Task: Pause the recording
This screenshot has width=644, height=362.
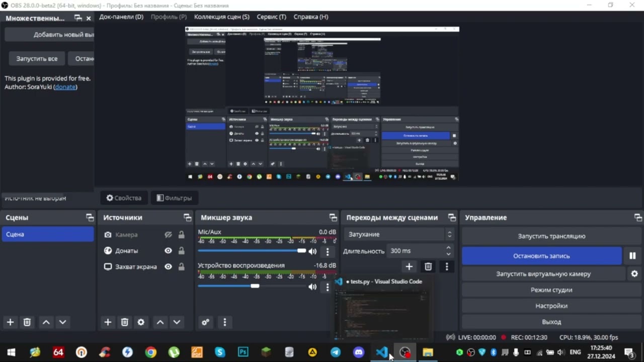Action: [632, 256]
